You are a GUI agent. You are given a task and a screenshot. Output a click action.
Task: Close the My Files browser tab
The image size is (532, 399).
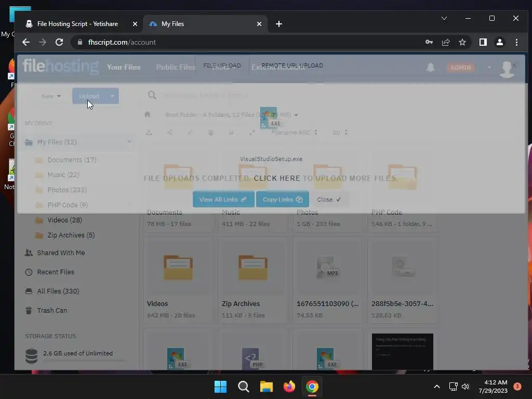pyautogui.click(x=259, y=24)
